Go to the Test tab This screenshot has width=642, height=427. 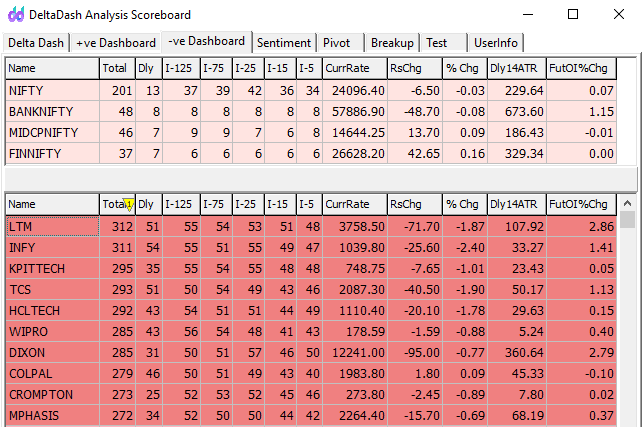click(x=443, y=43)
